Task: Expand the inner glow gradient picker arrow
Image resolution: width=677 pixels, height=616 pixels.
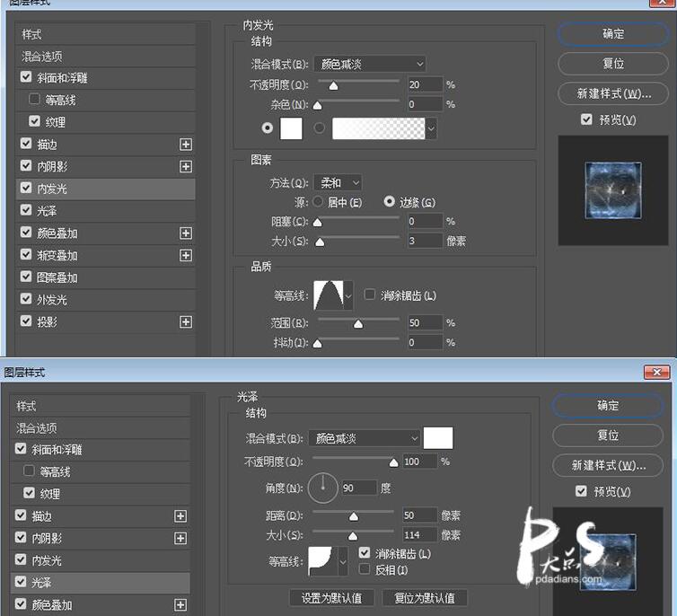Action: 431,128
